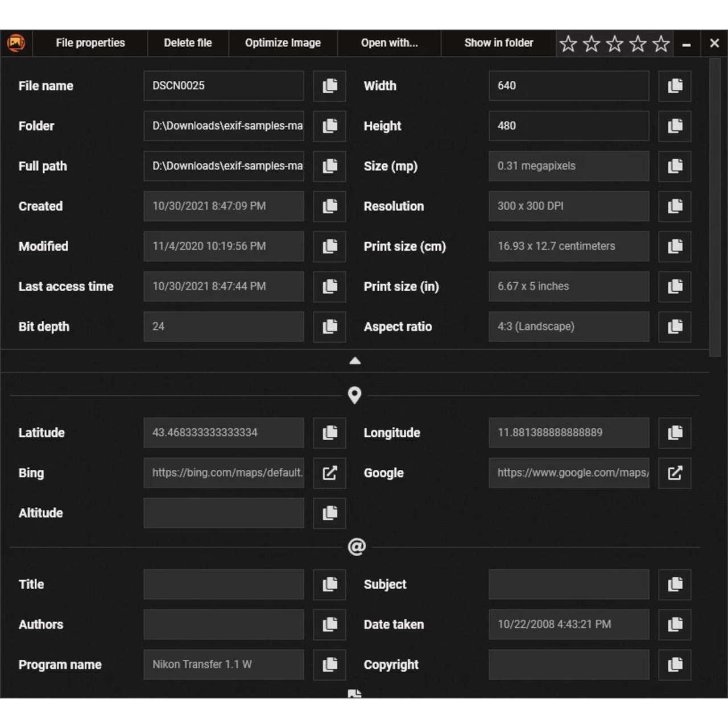
Task: Copy the File name value
Action: [329, 86]
